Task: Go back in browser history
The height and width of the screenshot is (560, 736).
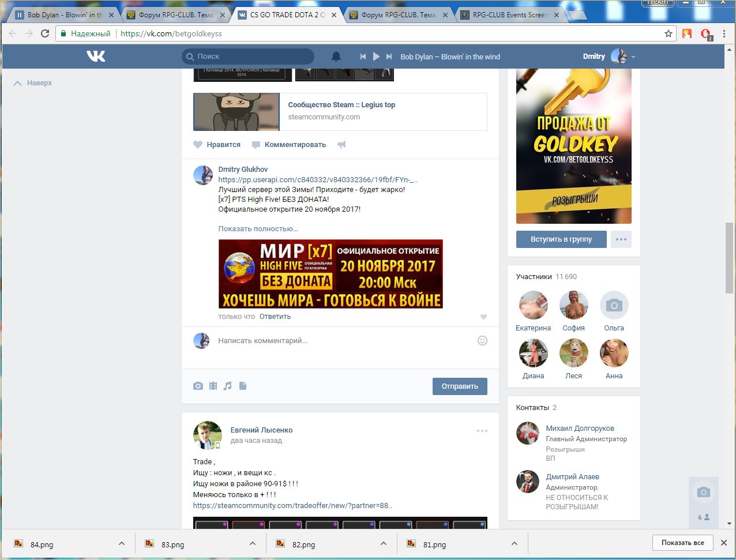Action: [13, 33]
